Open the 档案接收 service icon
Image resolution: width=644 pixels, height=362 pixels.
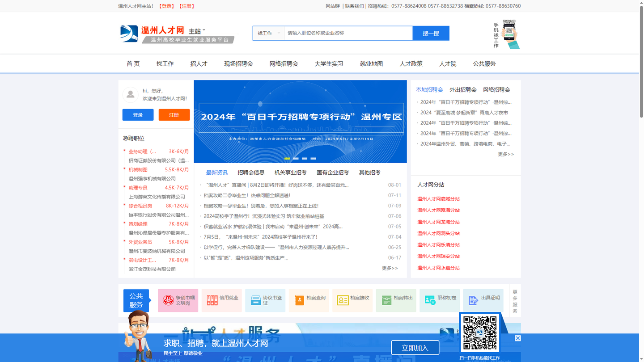point(352,300)
